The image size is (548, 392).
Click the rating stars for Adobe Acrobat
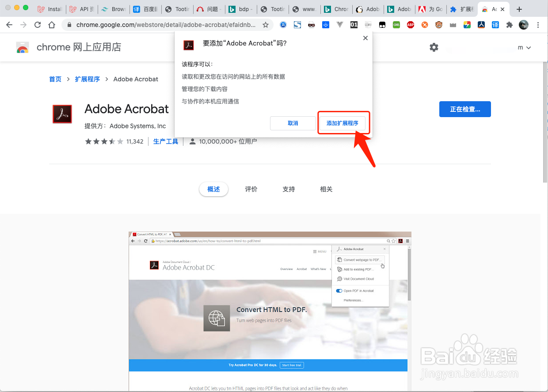point(104,141)
